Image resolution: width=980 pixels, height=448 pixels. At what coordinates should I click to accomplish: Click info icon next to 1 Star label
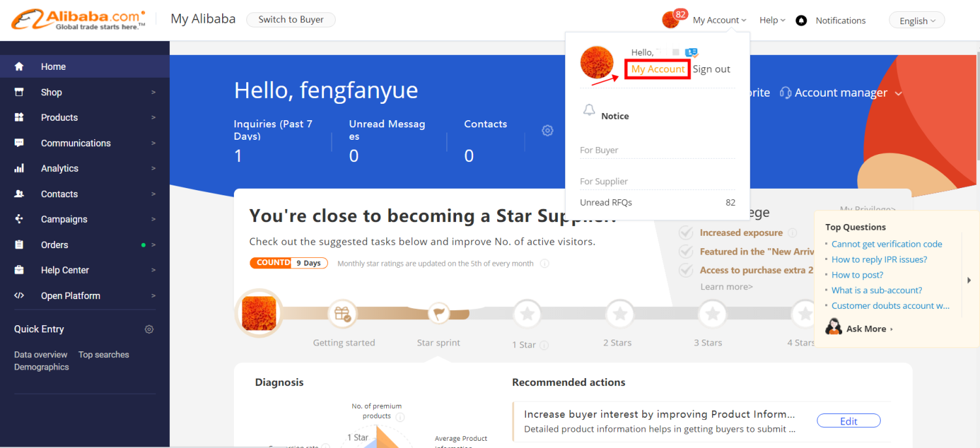point(544,345)
